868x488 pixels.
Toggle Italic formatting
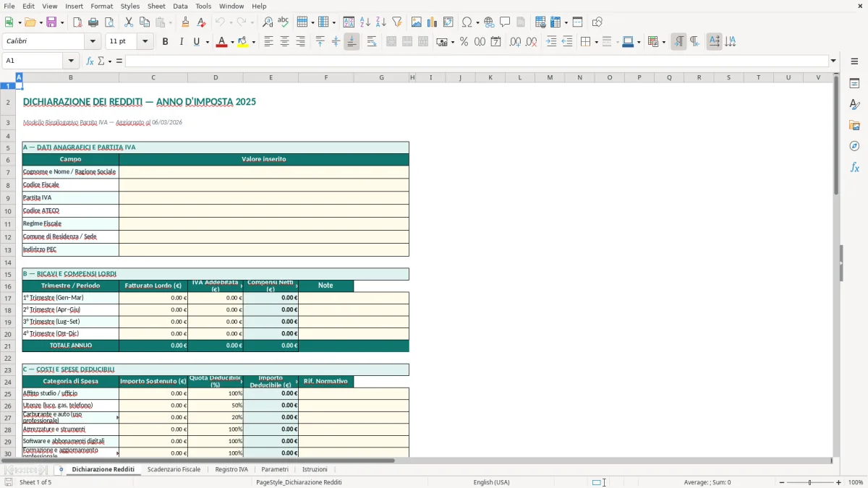coord(181,42)
